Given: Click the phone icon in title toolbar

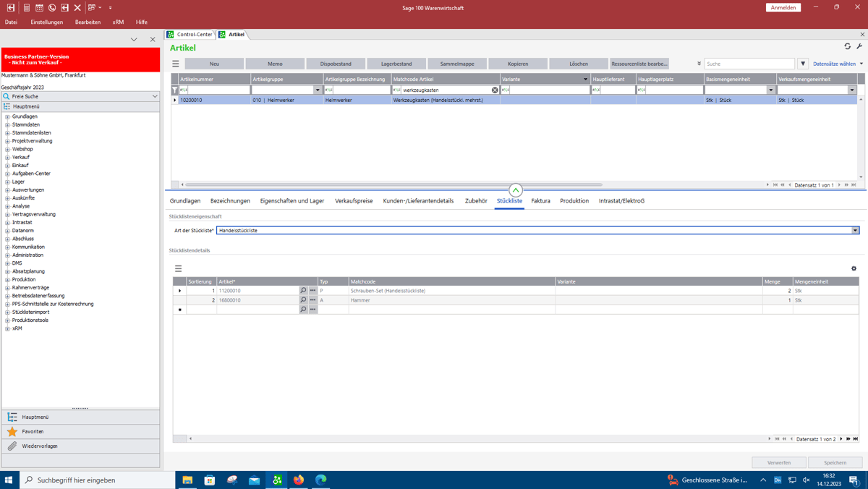Looking at the screenshot, I should coord(52,7).
